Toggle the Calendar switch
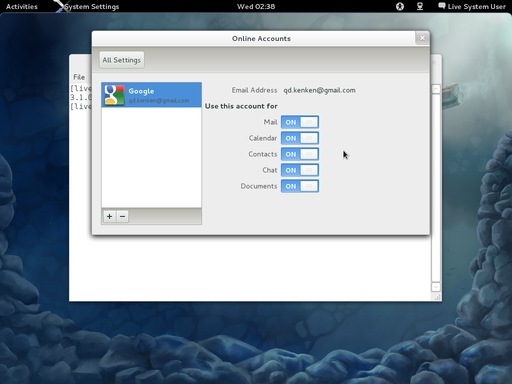This screenshot has height=384, width=512. point(300,138)
